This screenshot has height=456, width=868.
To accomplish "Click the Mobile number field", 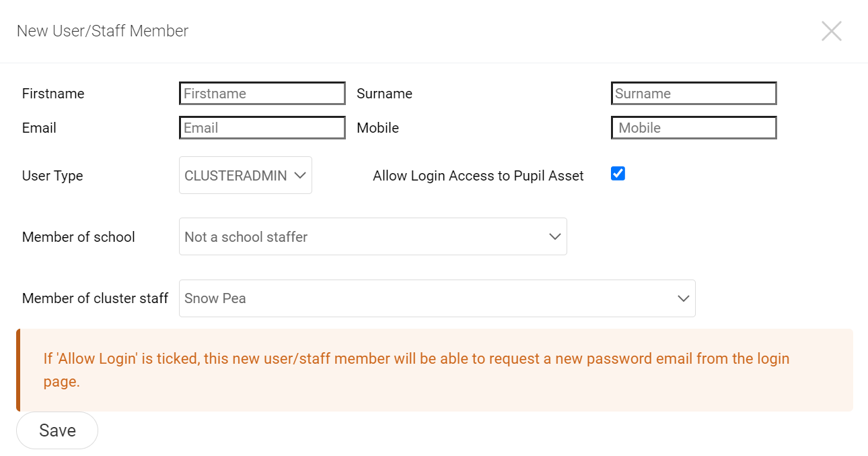I will pos(694,128).
